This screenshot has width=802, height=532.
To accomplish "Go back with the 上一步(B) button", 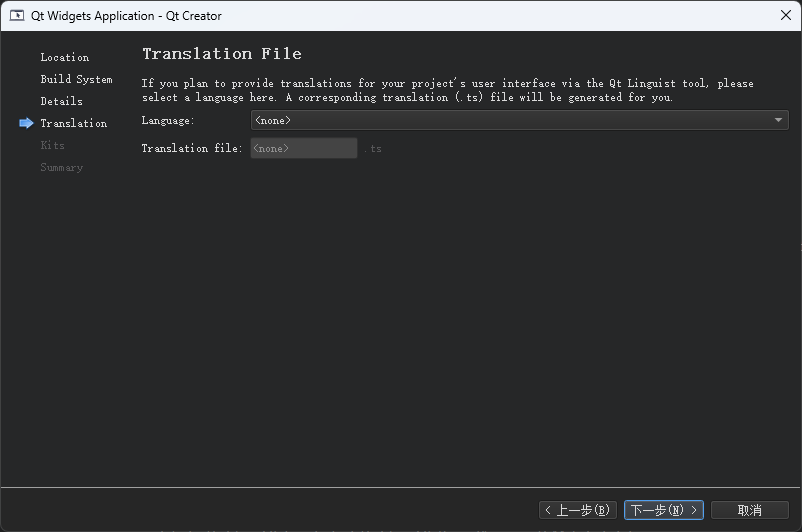I will [577, 510].
